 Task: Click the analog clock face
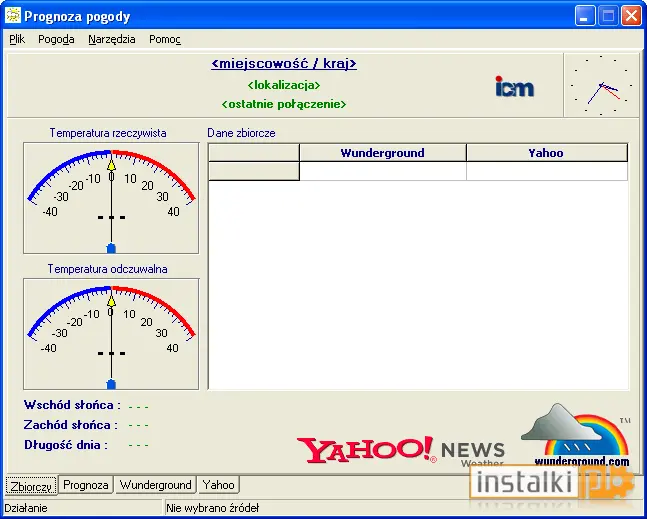point(601,85)
